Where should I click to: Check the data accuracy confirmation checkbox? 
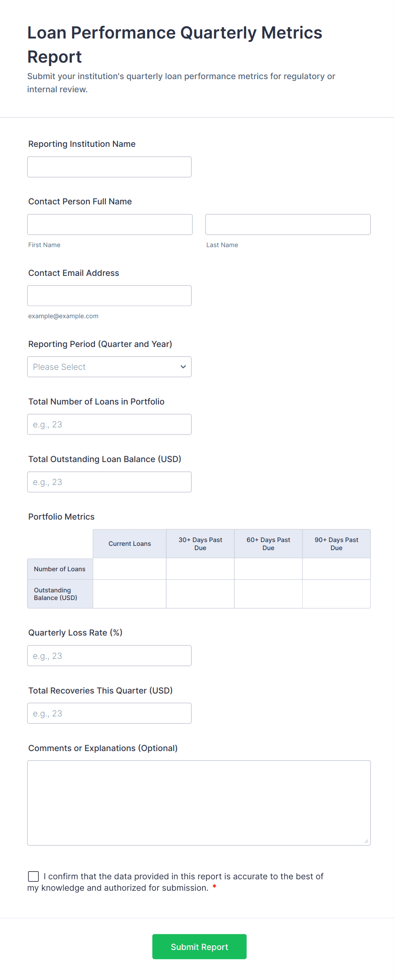pyautogui.click(x=33, y=876)
